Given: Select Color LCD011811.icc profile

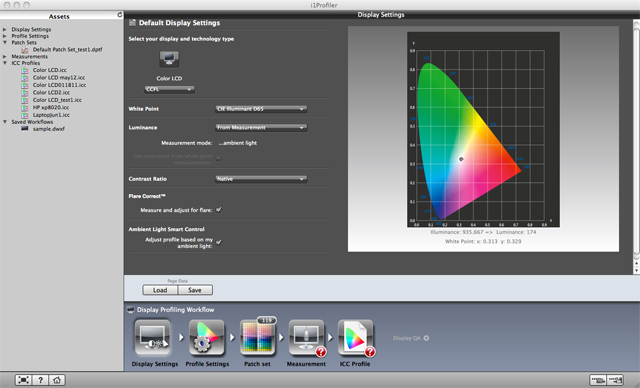Looking at the screenshot, I should [59, 85].
